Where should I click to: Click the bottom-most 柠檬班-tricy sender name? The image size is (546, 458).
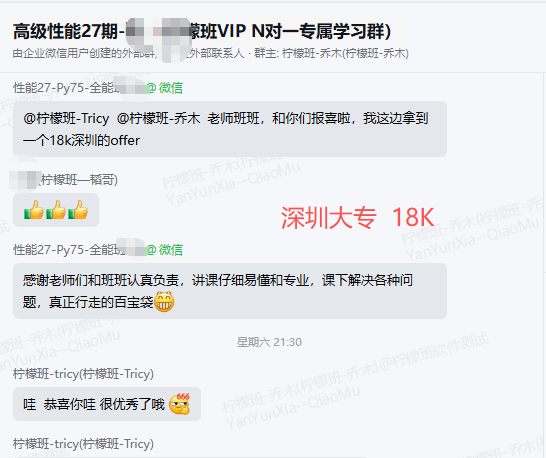tap(83, 444)
